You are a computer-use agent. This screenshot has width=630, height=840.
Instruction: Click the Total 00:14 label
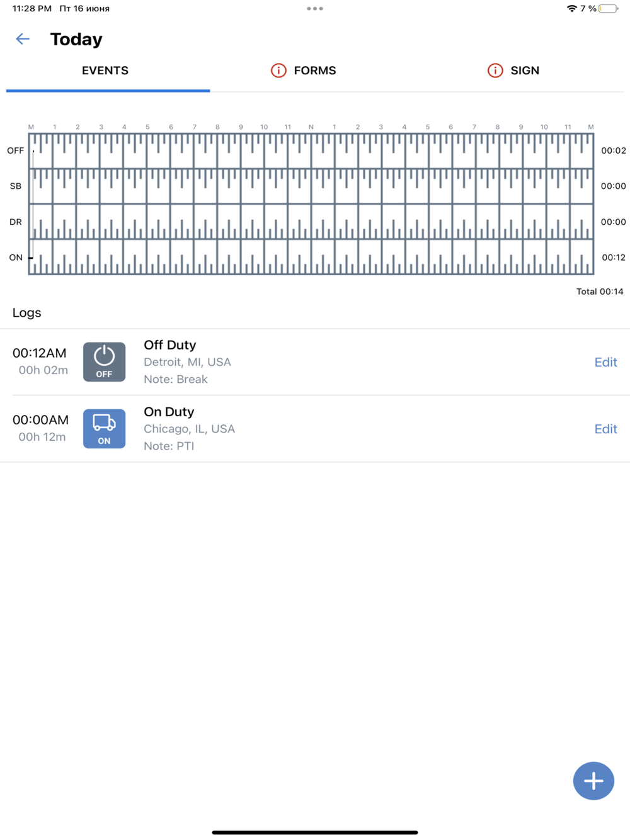coord(600,292)
